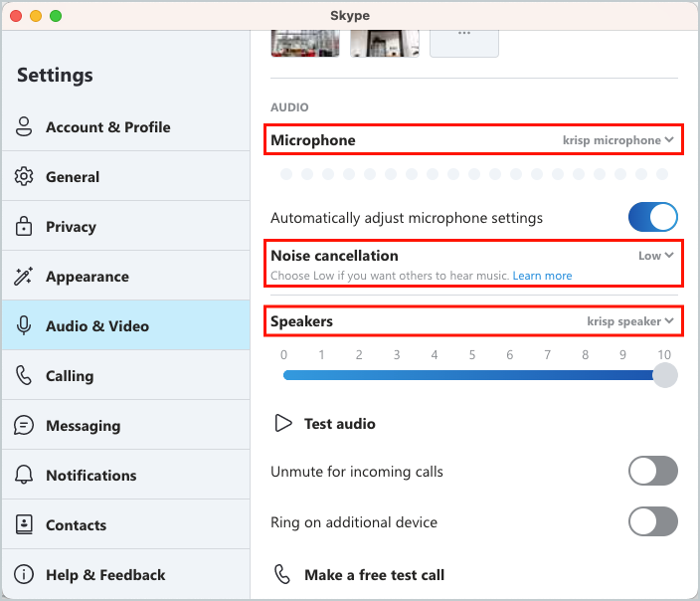This screenshot has width=700, height=601.
Task: Enable Unmute for incoming calls
Action: tap(652, 471)
